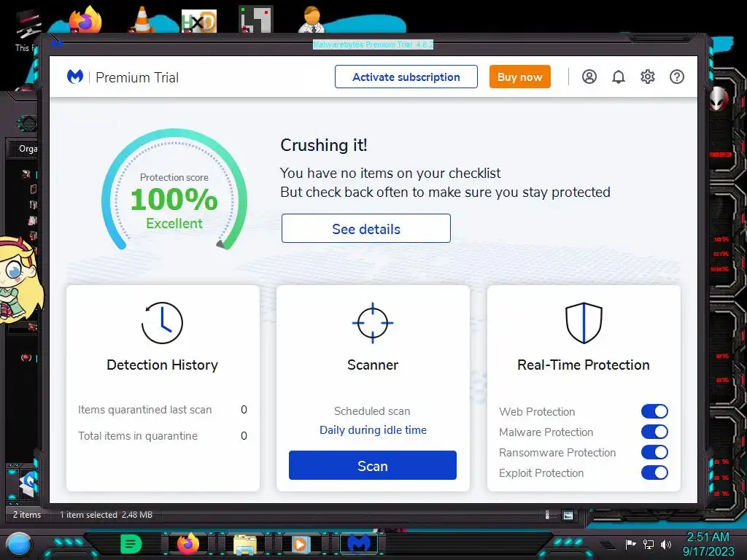Click the Malwarebytes window title bar text
Screen dimensions: 747x560
pos(373,44)
